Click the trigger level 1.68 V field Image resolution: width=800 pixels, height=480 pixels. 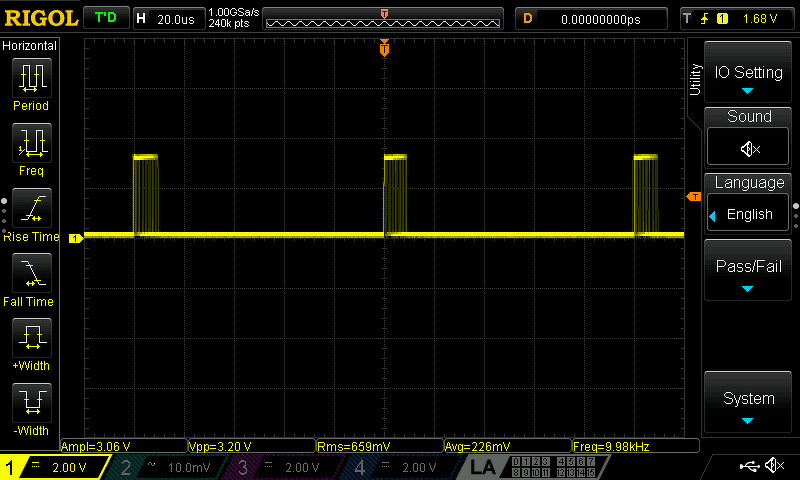tap(760, 19)
